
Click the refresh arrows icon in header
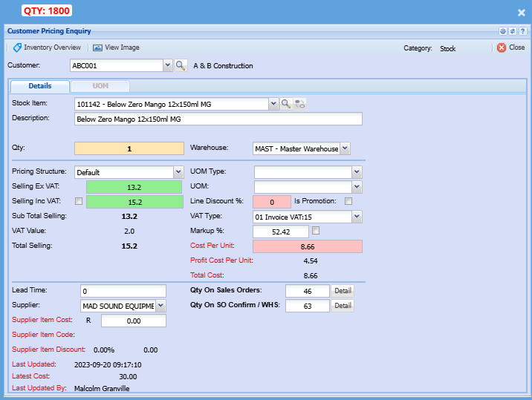[x=513, y=31]
